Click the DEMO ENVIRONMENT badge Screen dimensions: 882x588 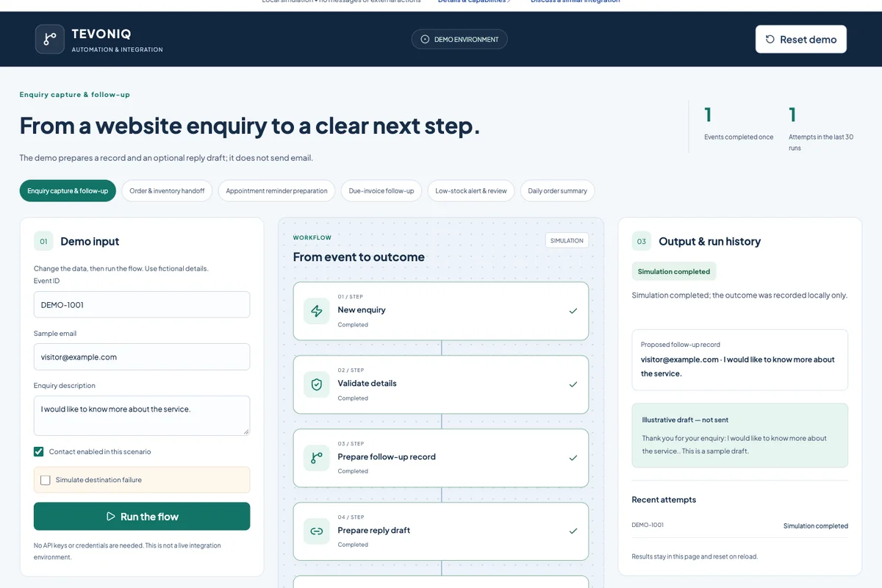(459, 40)
